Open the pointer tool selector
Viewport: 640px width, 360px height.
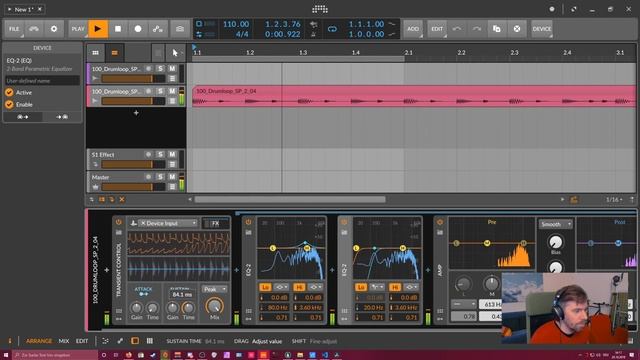pos(176,53)
